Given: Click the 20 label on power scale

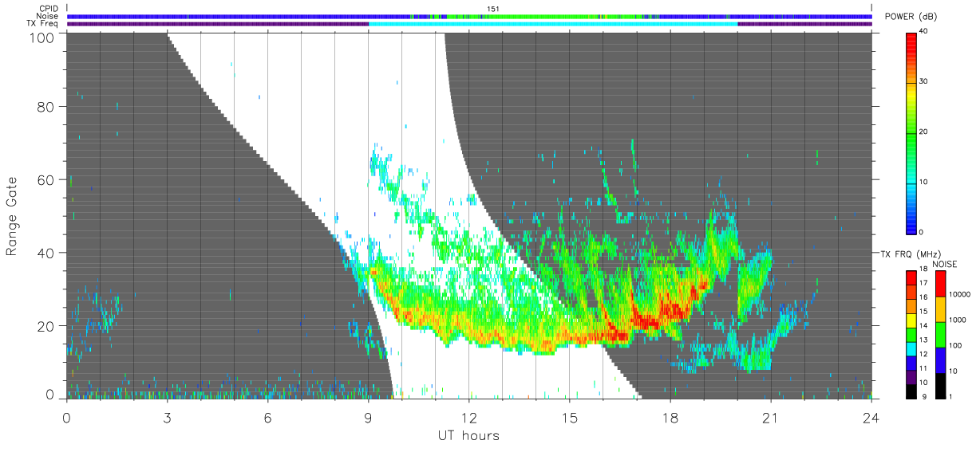Looking at the screenshot, I should coord(925,132).
